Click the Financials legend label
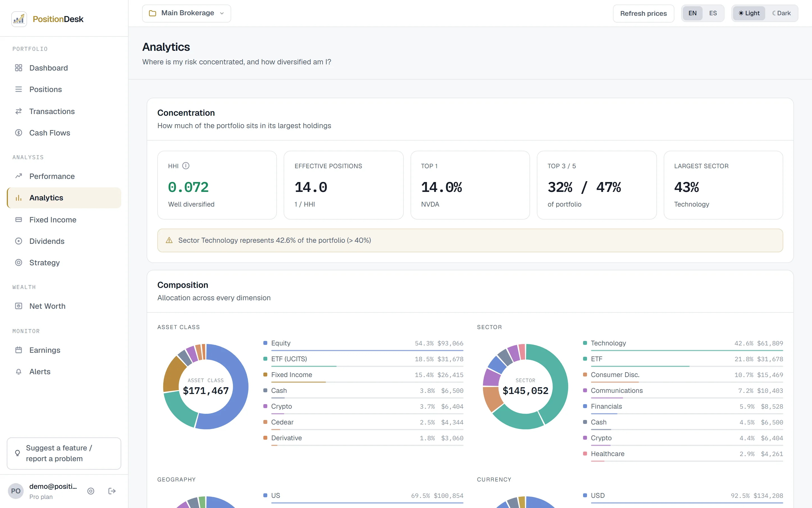812x508 pixels. pos(606,406)
